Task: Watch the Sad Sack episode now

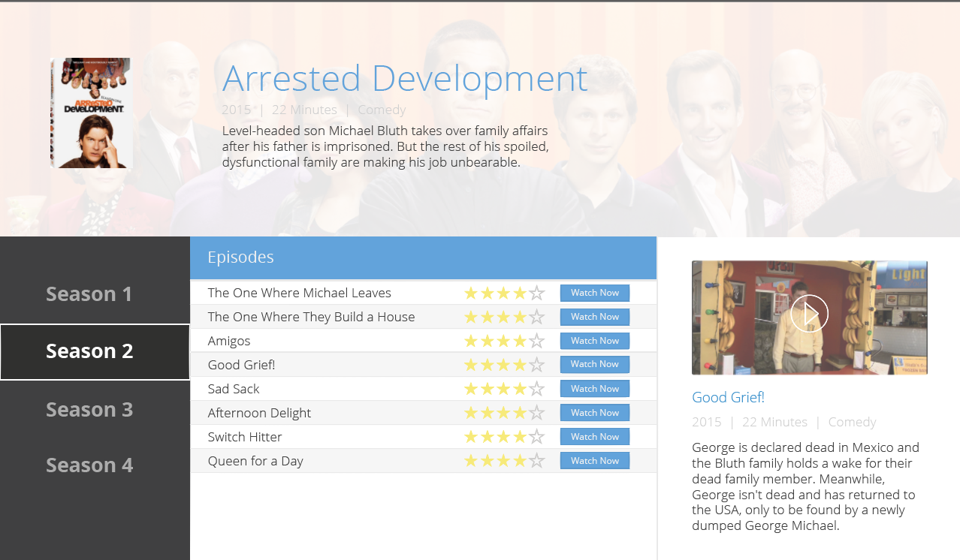Action: pyautogui.click(x=595, y=389)
